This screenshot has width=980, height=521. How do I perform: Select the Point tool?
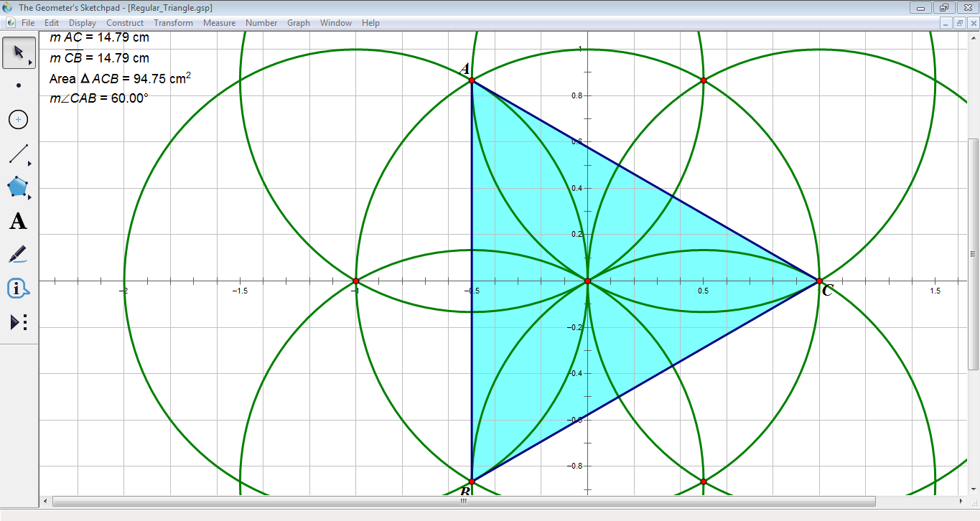point(19,85)
